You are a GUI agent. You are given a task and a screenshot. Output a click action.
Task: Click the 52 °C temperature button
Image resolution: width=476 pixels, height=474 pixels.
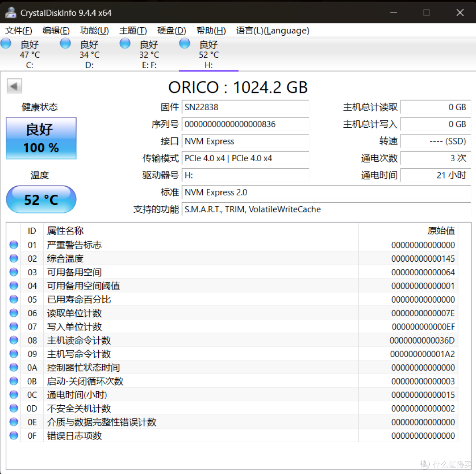click(41, 200)
